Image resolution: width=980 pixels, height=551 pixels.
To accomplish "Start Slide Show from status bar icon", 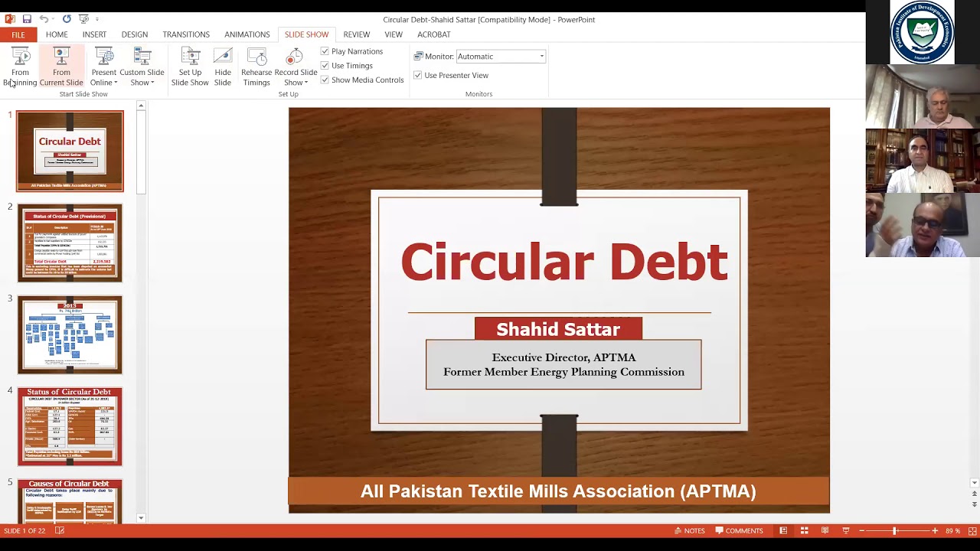I will [846, 530].
